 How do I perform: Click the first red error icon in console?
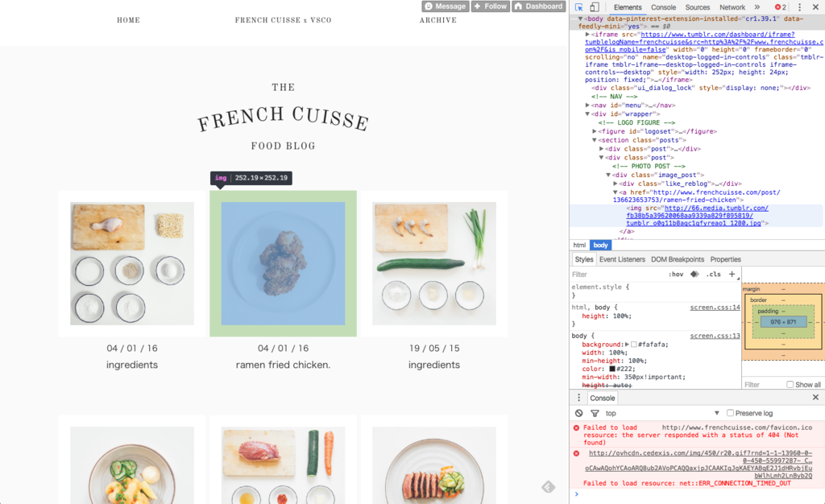(576, 428)
